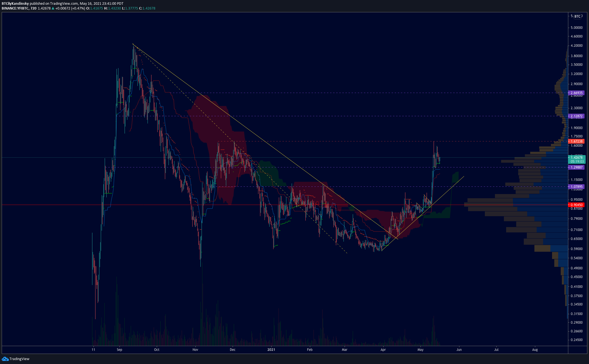The image size is (589, 364).
Task: Click the 5.00000 price scale tick
Action: [577, 28]
